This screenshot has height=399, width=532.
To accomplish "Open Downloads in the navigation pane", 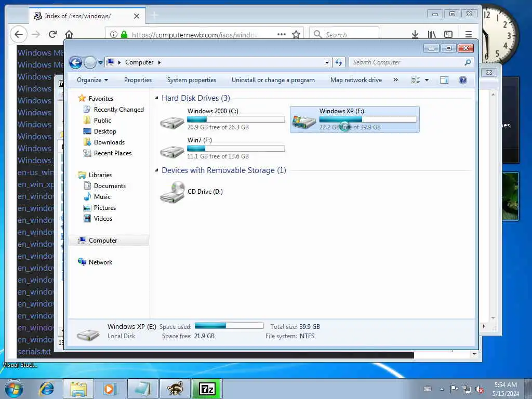I will pos(109,142).
